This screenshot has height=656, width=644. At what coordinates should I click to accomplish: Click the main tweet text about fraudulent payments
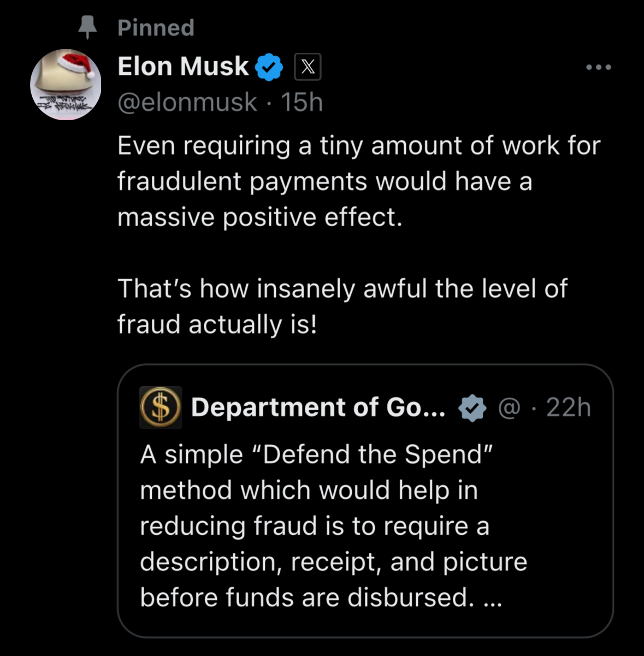(x=358, y=181)
